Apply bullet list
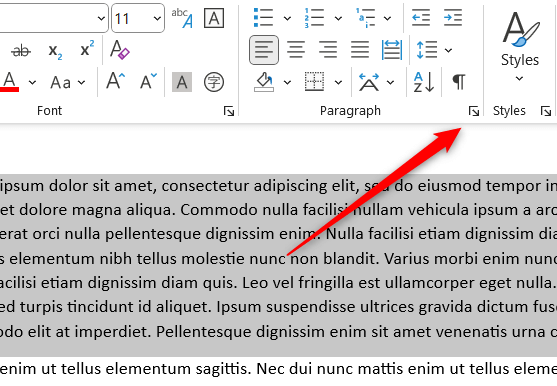The height and width of the screenshot is (386, 557). point(264,18)
